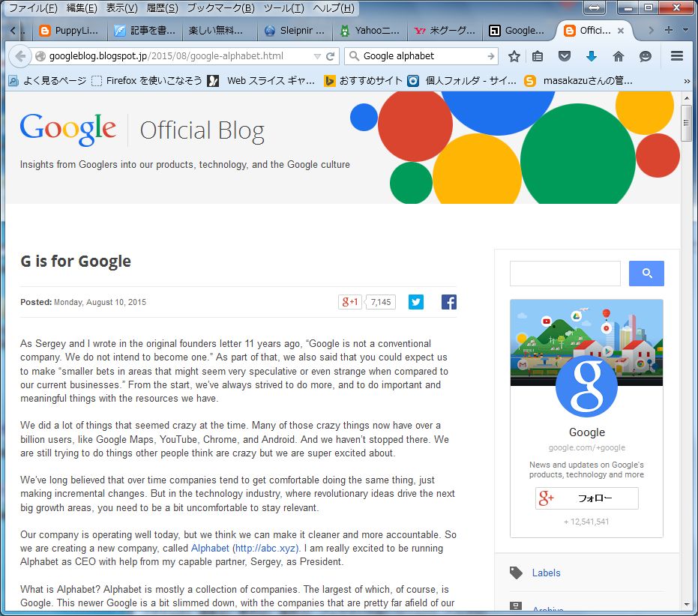Screen dimensions: 698x616
Task: Click the Google profile name link
Action: (x=587, y=432)
